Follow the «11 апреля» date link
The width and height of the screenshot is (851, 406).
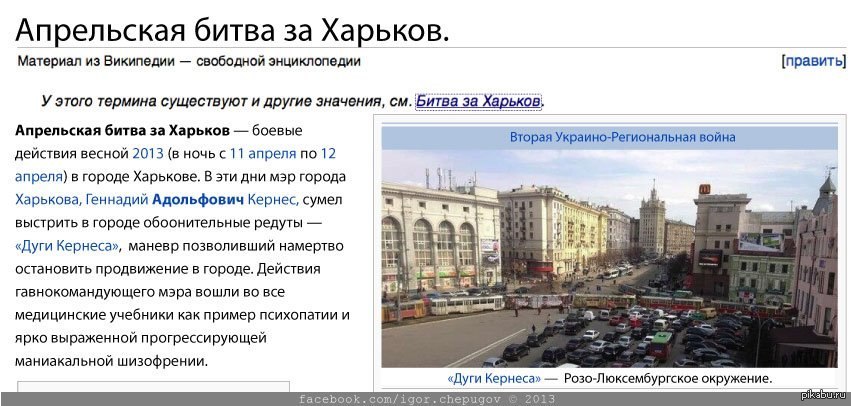[x=262, y=154]
